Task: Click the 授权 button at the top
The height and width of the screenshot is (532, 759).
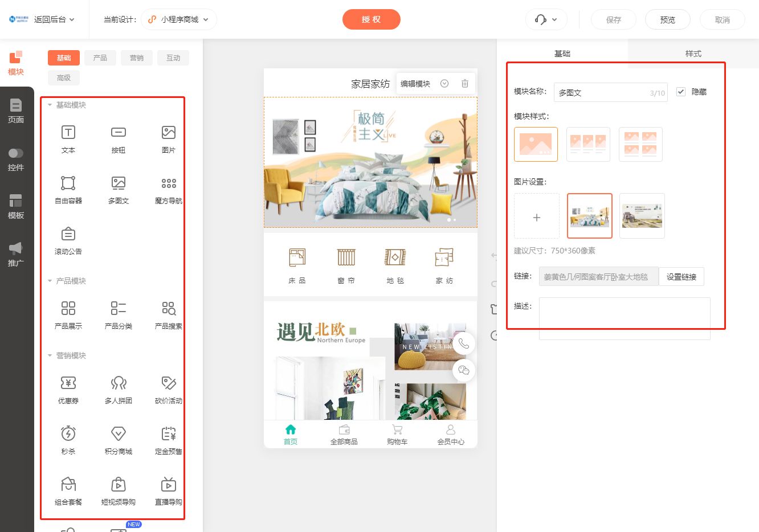Action: click(371, 19)
